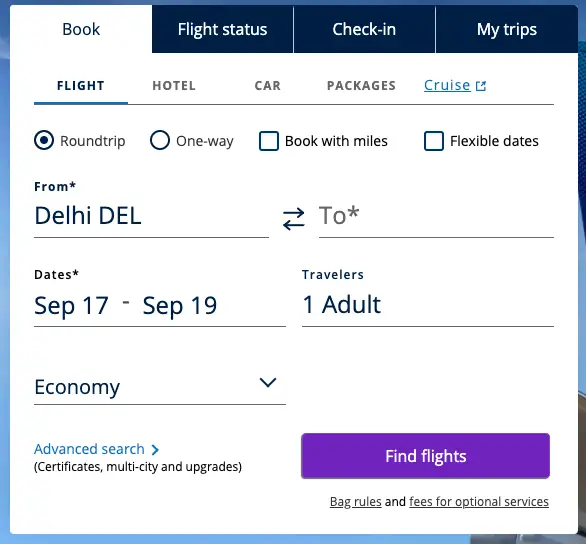The width and height of the screenshot is (586, 544).
Task: Open the Travelers selector showing 1 Adult
Action: (x=428, y=305)
